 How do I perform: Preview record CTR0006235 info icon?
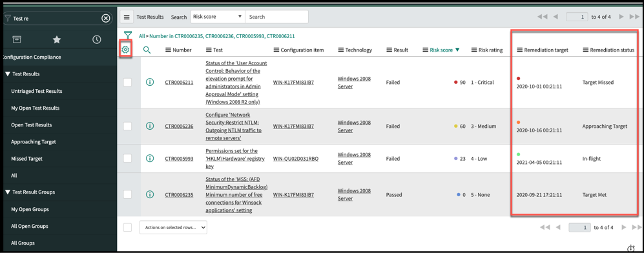[150, 194]
